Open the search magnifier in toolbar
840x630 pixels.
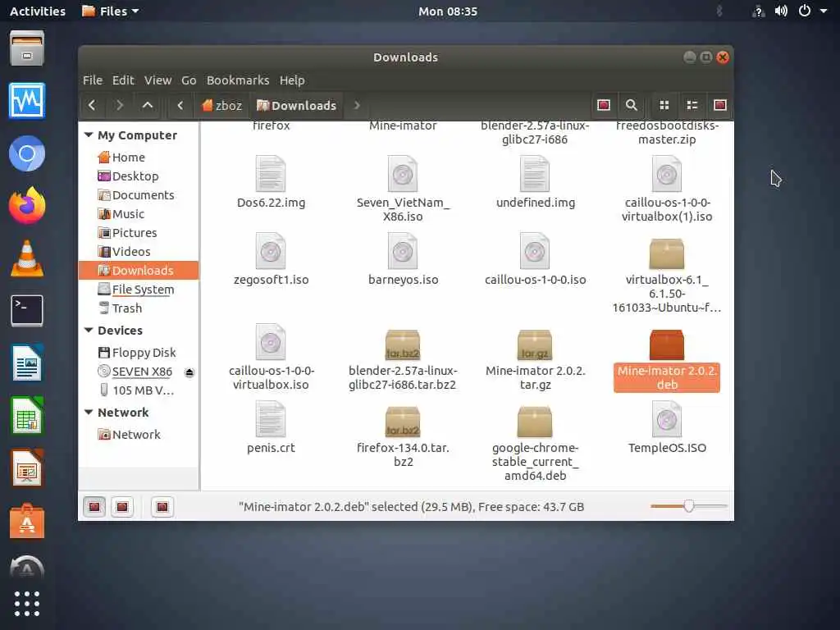632,105
